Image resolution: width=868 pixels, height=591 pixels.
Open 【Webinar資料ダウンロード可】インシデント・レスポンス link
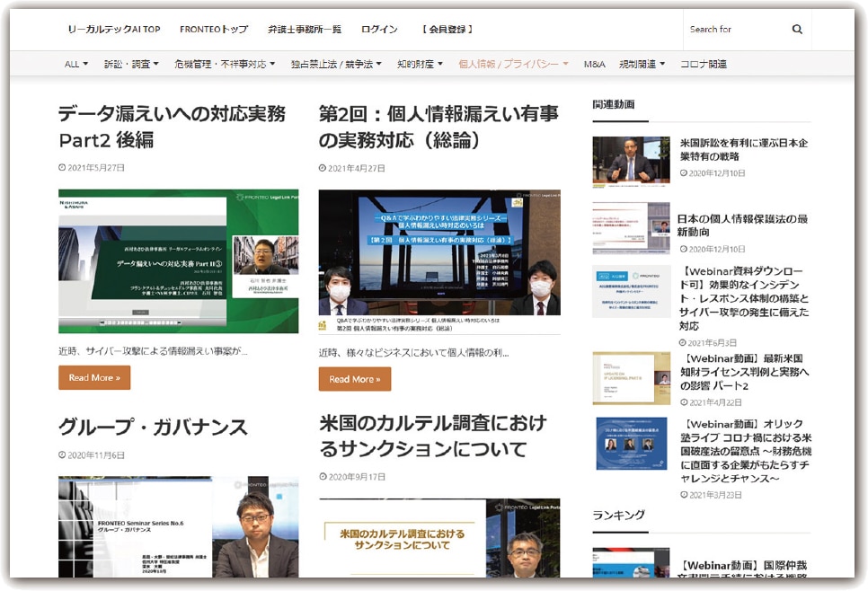point(745,298)
